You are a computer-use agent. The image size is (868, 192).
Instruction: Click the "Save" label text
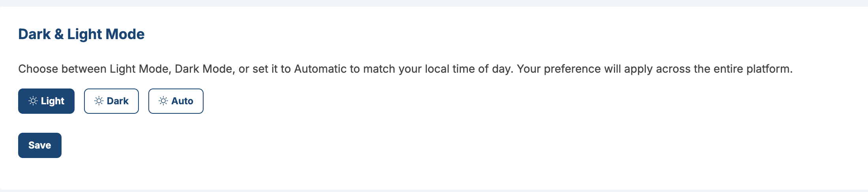(40, 145)
